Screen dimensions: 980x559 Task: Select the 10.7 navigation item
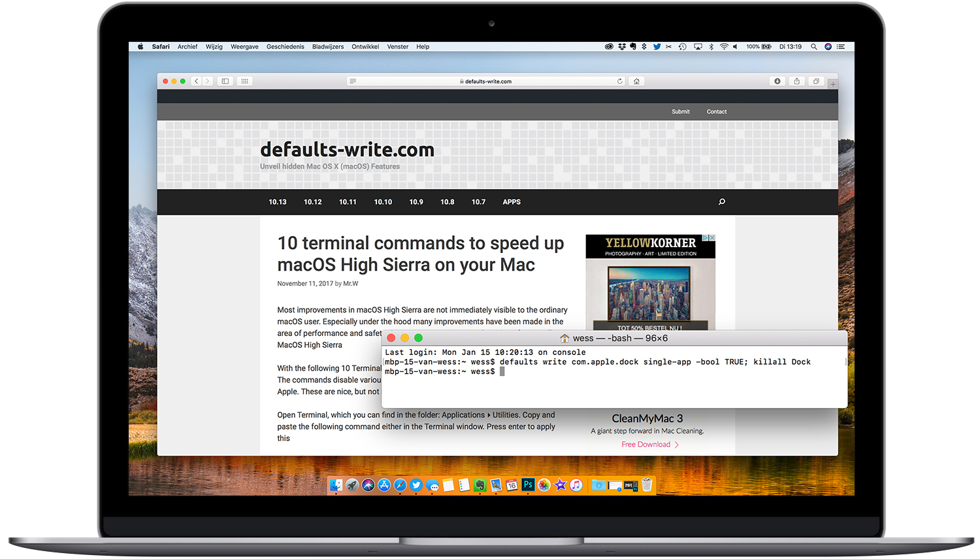click(x=479, y=202)
